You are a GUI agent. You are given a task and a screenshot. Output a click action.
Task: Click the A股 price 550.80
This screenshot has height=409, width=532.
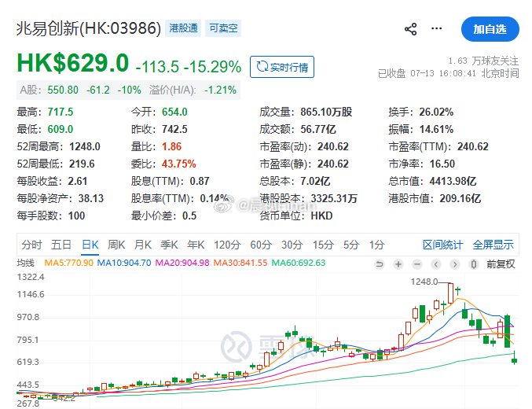63,90
